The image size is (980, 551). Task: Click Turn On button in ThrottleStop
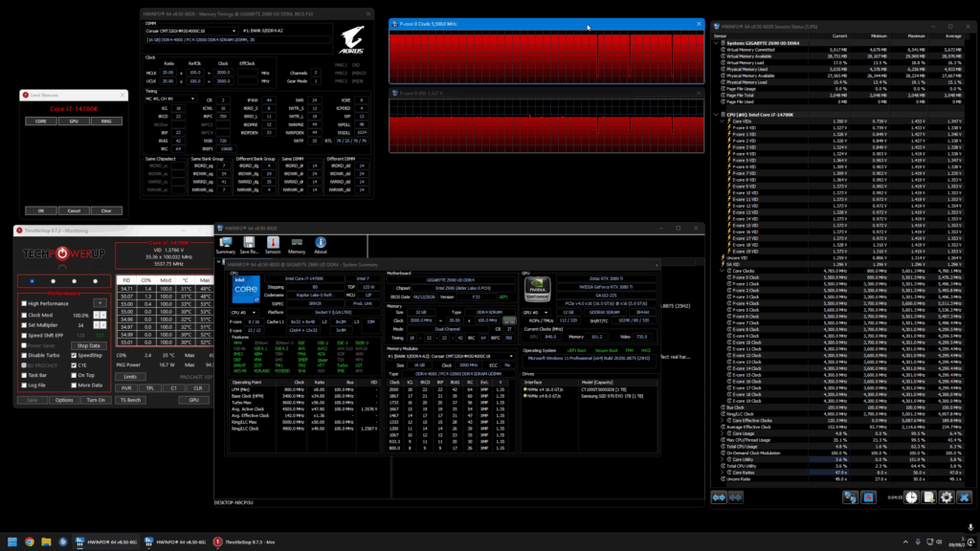pos(96,400)
